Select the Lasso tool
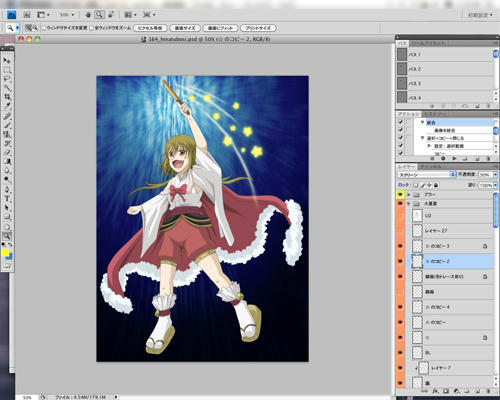The width and height of the screenshot is (500, 400). [7, 79]
